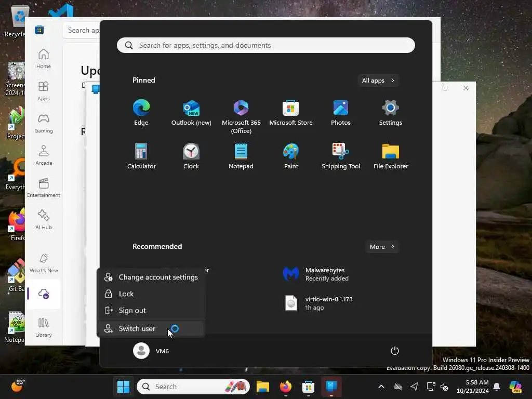Select Lock in account menu
This screenshot has width=532, height=399.
pos(151,294)
